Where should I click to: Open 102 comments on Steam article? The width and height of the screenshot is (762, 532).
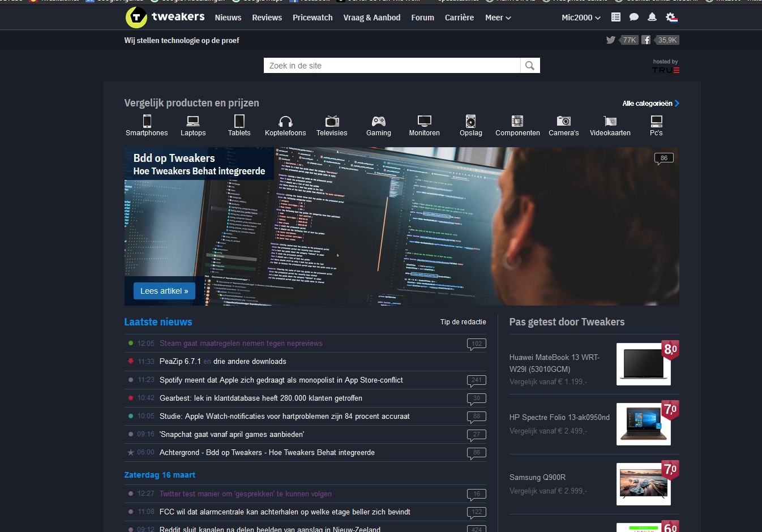[x=477, y=344]
